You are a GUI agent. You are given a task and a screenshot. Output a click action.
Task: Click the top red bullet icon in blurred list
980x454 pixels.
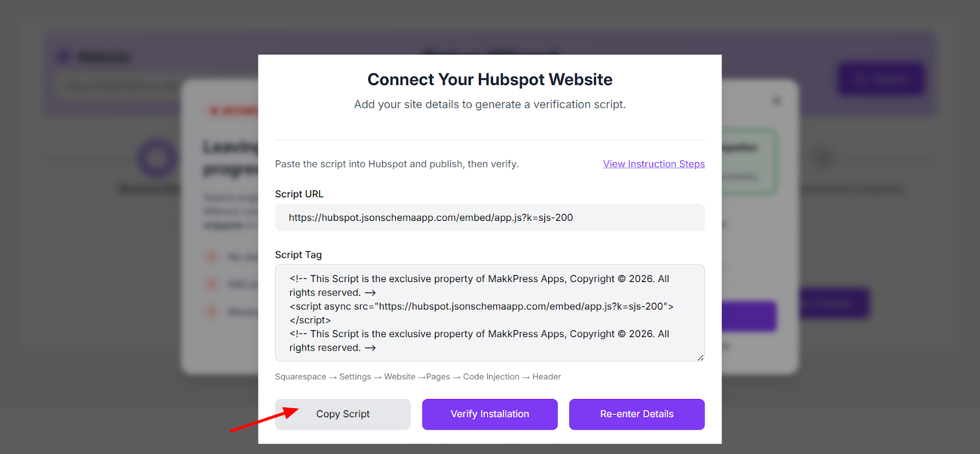tap(211, 256)
